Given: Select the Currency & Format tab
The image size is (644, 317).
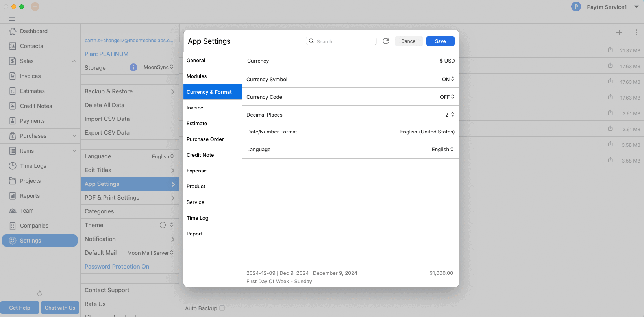Looking at the screenshot, I should coord(213,92).
